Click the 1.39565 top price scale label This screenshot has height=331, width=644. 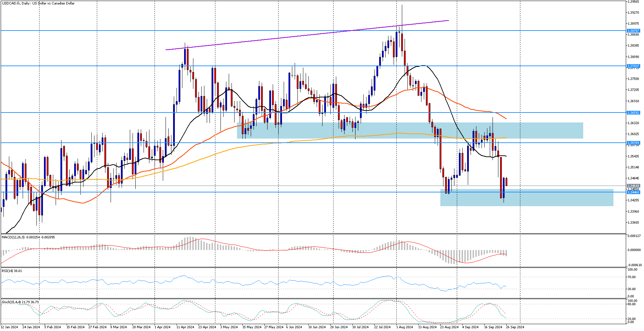pos(633,2)
